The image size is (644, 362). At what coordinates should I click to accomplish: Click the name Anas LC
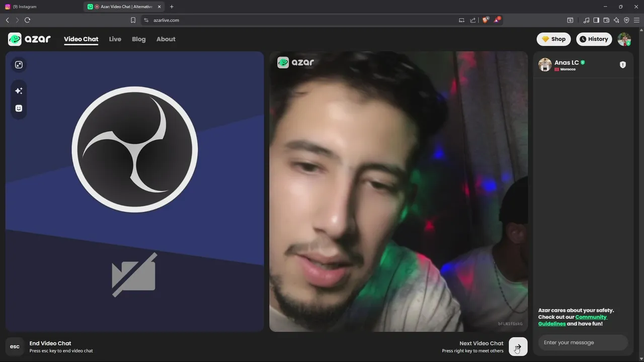point(567,63)
